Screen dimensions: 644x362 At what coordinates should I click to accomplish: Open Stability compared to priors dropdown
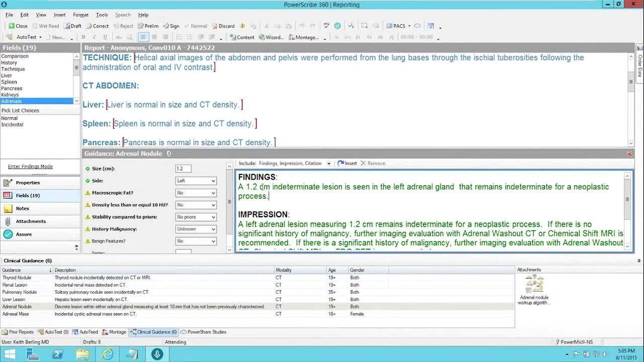tap(196, 217)
